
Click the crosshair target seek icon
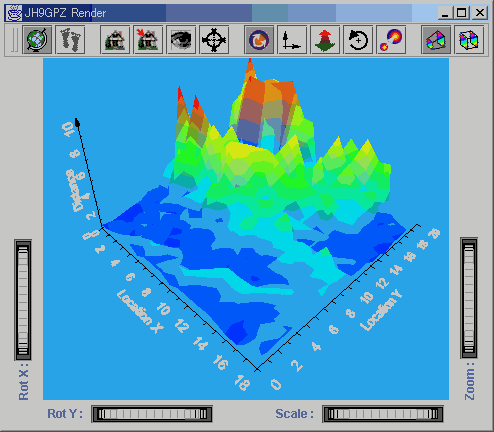(x=214, y=40)
